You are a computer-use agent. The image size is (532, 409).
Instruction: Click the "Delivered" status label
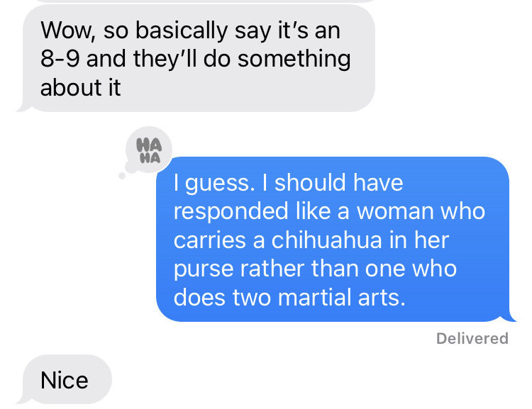[x=472, y=339]
